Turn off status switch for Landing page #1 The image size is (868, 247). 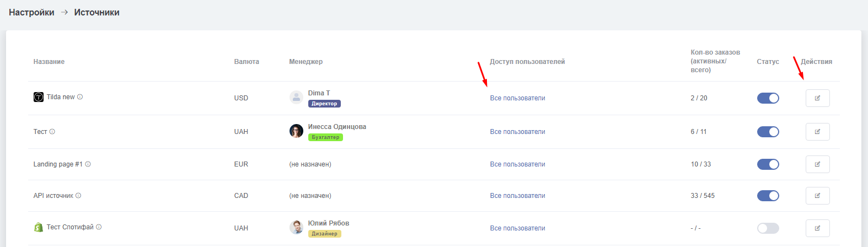768,164
